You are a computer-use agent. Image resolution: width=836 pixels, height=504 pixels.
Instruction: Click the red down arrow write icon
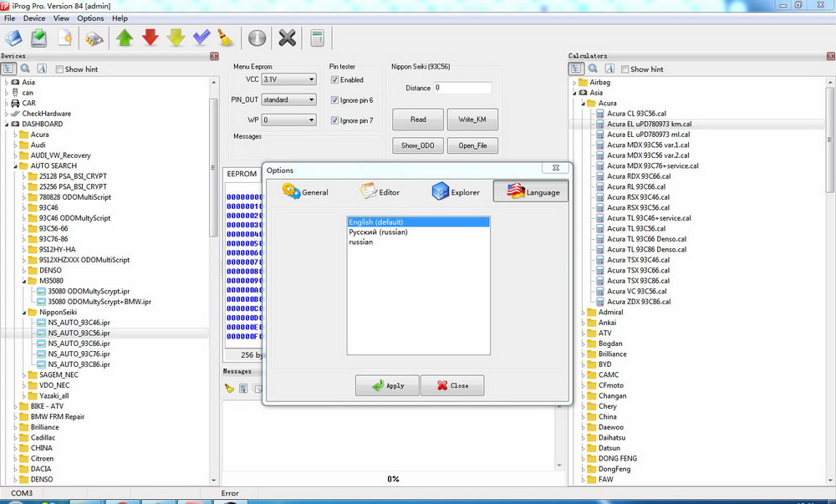[x=150, y=38]
